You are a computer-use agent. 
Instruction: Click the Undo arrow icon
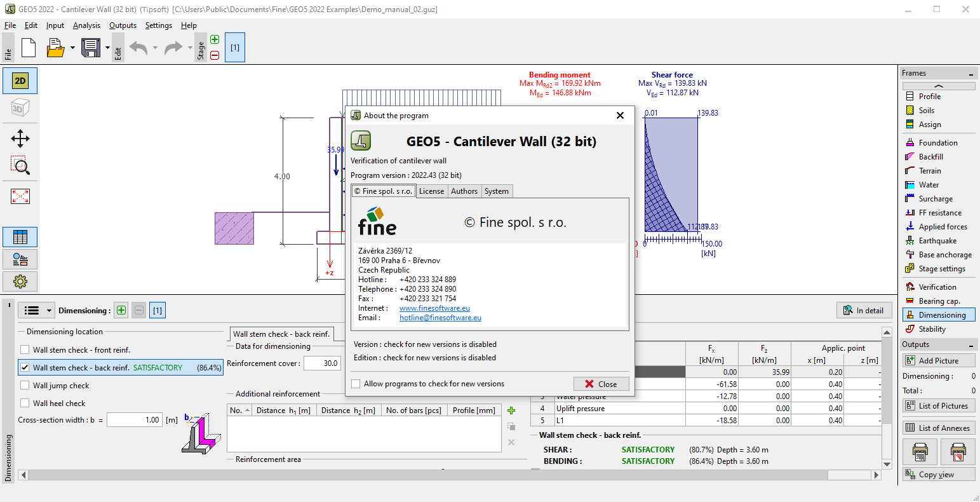(138, 48)
